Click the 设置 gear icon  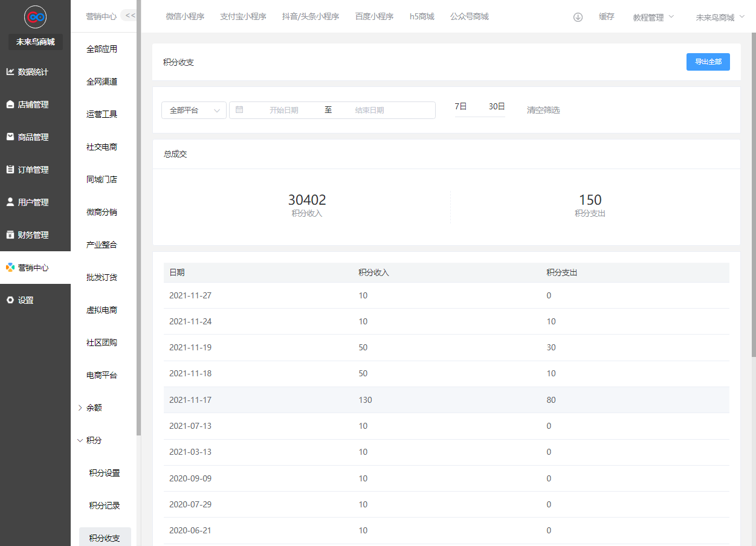[10, 300]
